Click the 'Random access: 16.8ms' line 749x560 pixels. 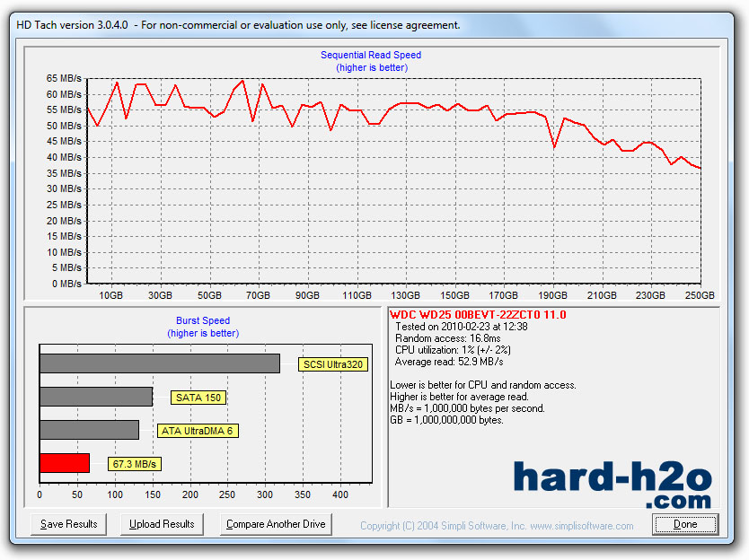(x=448, y=338)
